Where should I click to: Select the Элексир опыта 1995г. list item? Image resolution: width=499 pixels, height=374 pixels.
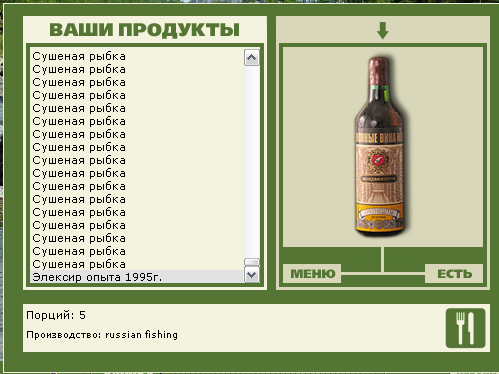click(137, 277)
